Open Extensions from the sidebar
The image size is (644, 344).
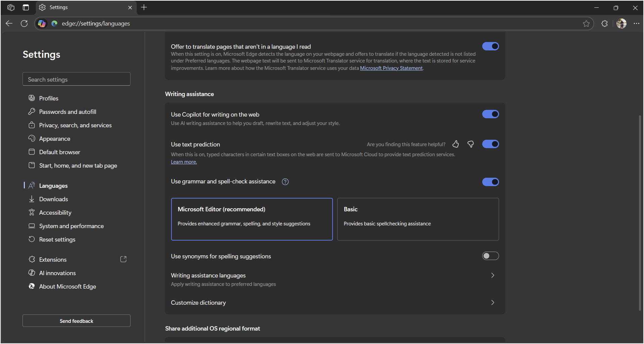point(53,260)
